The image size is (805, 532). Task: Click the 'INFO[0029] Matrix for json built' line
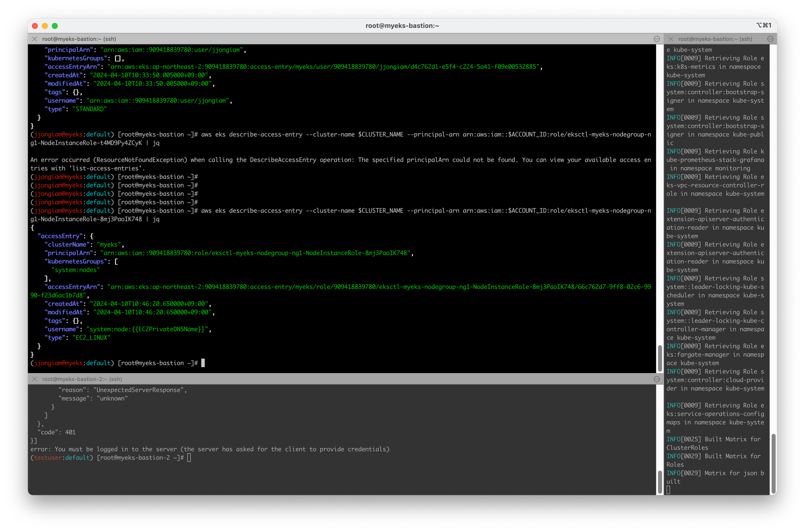click(x=715, y=477)
